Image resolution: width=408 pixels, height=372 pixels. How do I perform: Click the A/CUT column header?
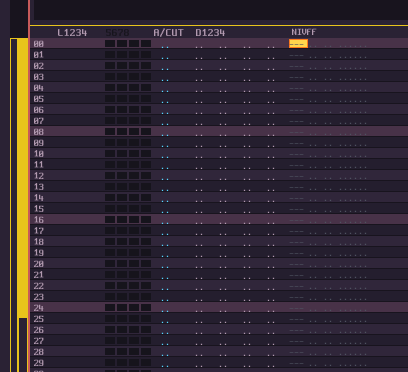(168, 33)
